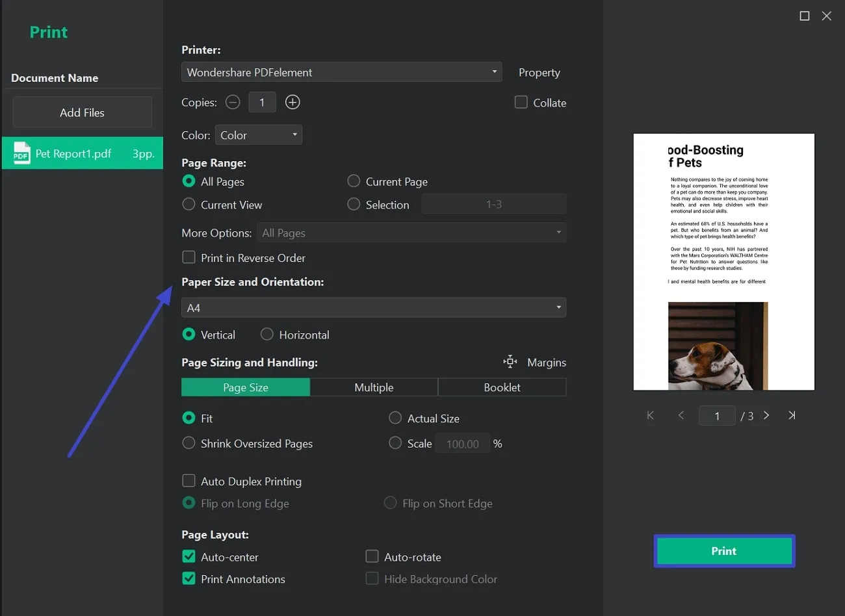Check Print in Reverse Order
Image resolution: width=845 pixels, height=616 pixels.
(189, 257)
